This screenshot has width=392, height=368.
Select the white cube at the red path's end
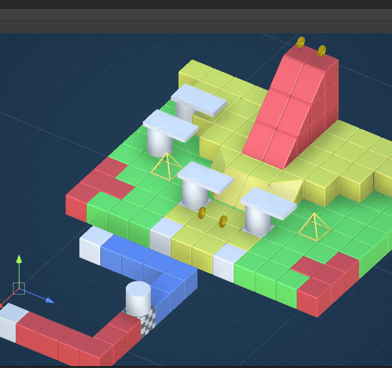point(12,322)
